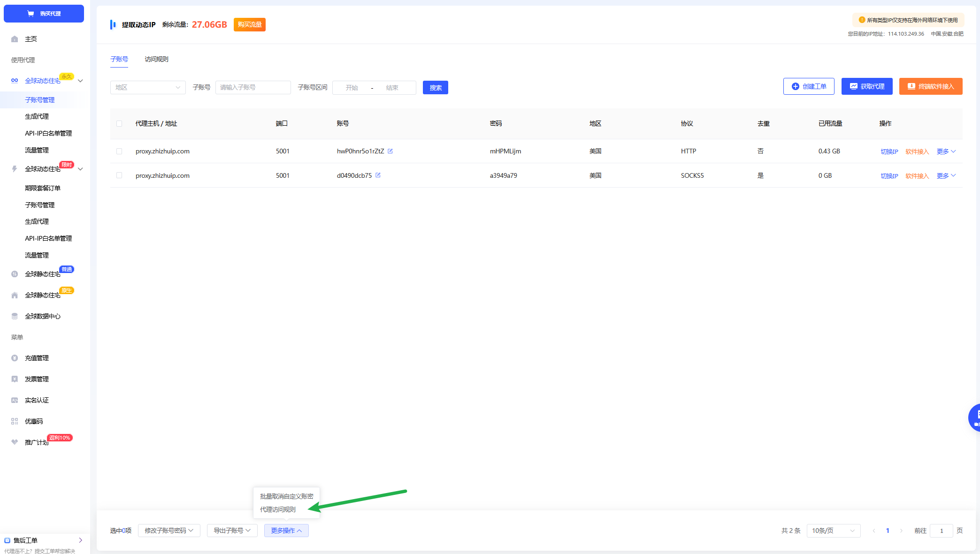
Task: Check the row for account hwP0hnr5o1rZtZ
Action: coord(119,151)
